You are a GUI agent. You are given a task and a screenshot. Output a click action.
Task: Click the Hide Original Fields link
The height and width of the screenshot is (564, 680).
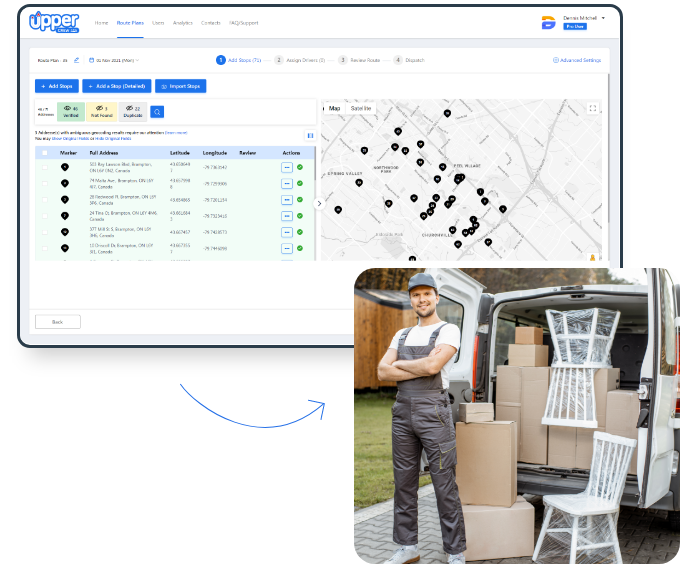click(x=113, y=139)
